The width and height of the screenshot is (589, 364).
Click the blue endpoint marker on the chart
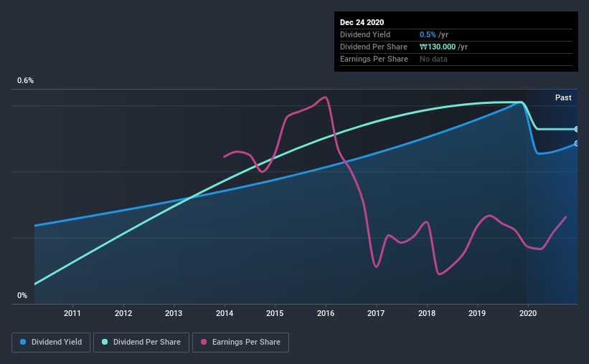coord(577,143)
